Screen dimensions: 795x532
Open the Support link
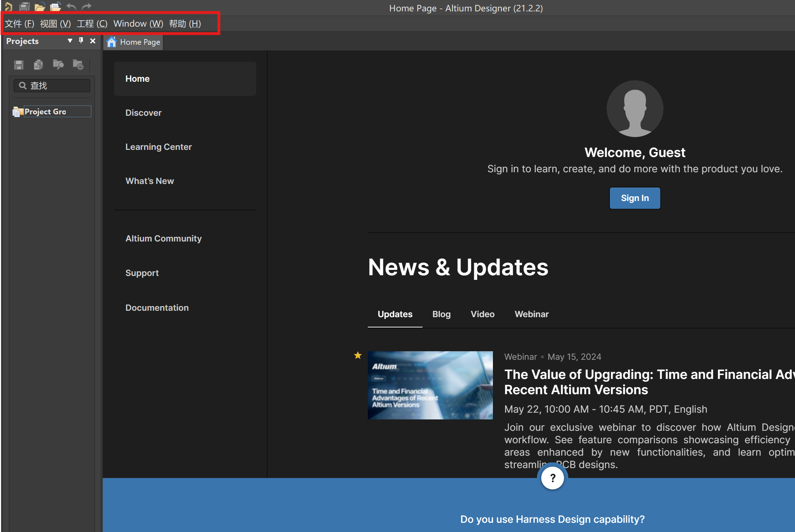coord(142,273)
